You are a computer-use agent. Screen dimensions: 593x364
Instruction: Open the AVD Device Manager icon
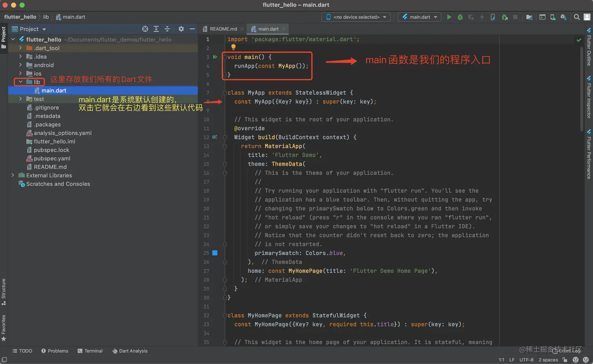553,17
